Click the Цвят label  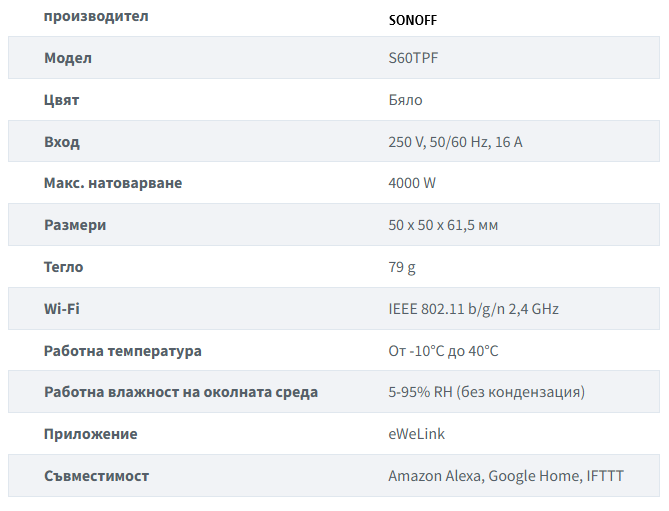[x=62, y=100]
